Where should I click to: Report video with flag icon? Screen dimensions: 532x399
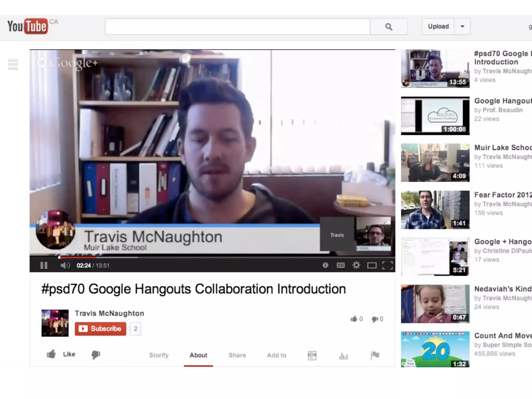coord(375,355)
